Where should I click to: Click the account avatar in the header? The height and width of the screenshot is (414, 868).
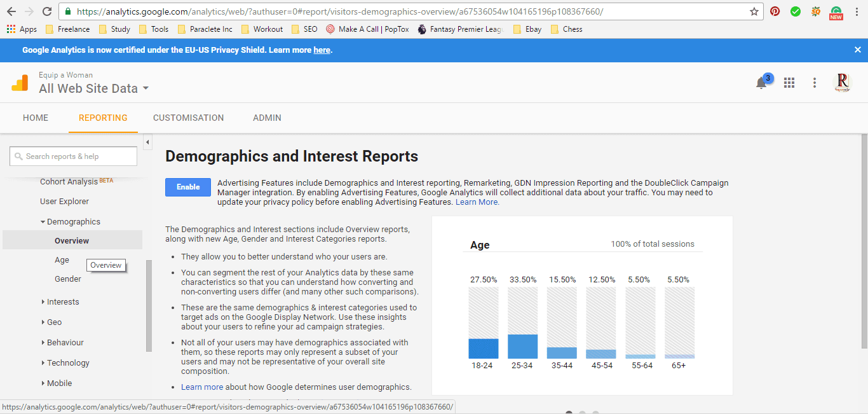841,82
